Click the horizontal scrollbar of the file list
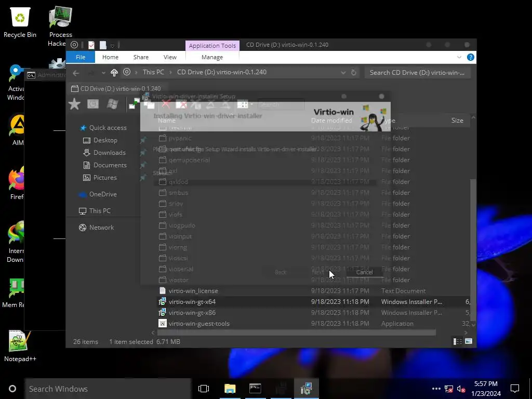 coord(296,333)
